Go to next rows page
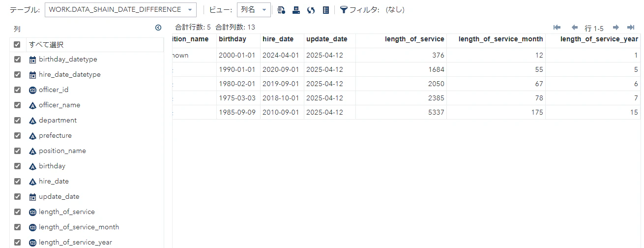Viewport: 644px width, 248px height. [x=615, y=28]
